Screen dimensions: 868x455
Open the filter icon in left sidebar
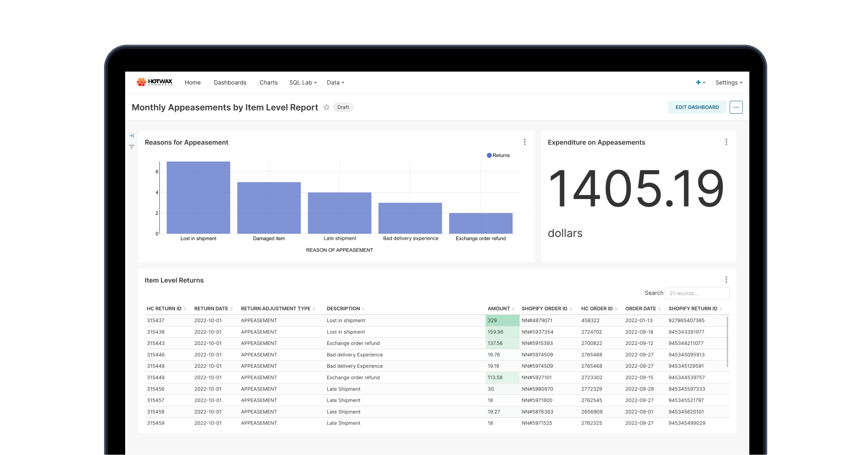click(132, 147)
